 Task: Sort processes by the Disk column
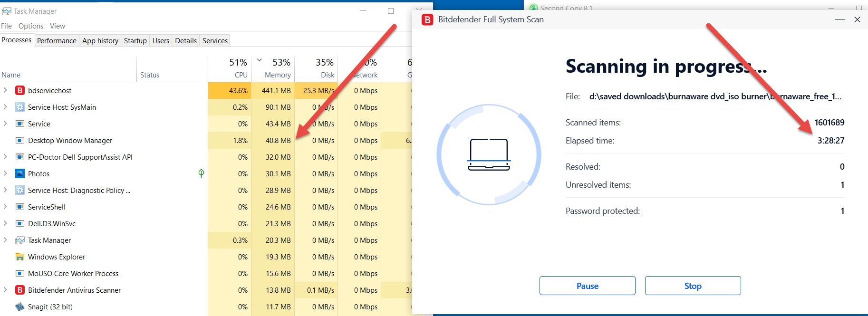tap(316, 69)
